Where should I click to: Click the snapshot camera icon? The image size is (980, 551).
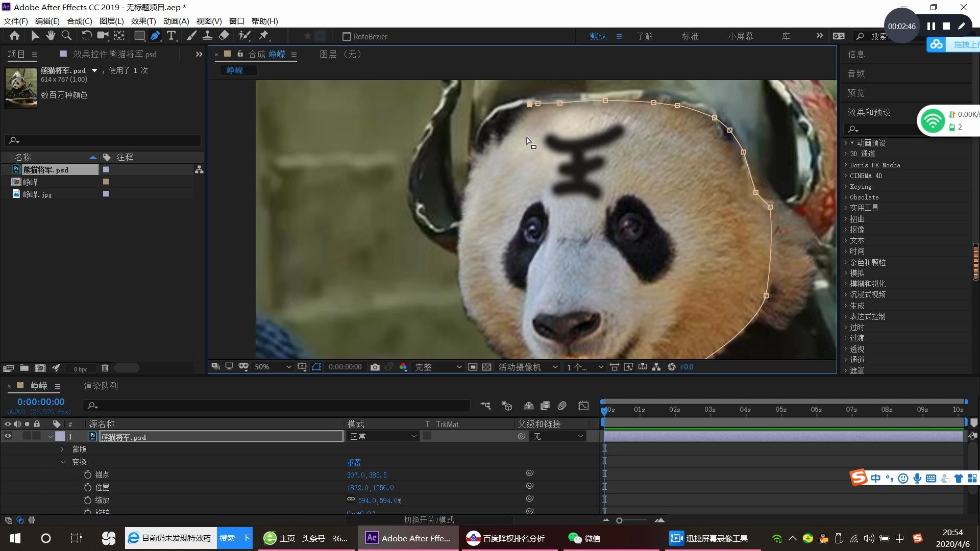(x=375, y=367)
